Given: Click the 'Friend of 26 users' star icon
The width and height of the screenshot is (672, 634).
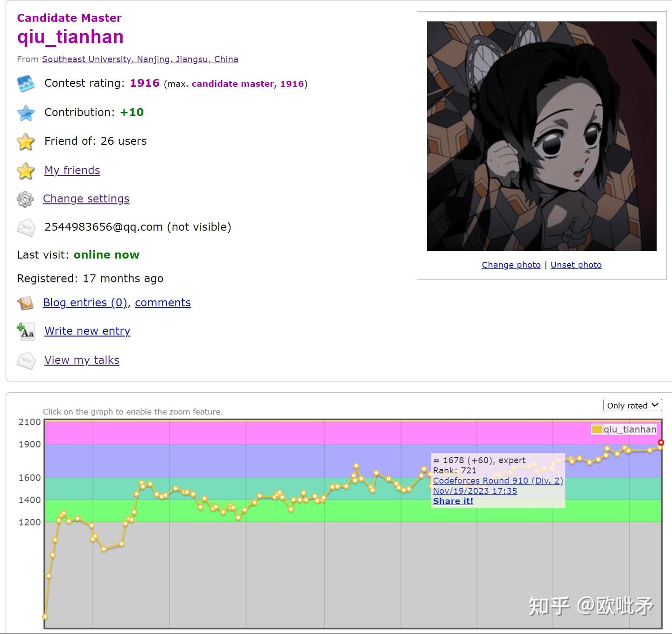Looking at the screenshot, I should [x=25, y=141].
